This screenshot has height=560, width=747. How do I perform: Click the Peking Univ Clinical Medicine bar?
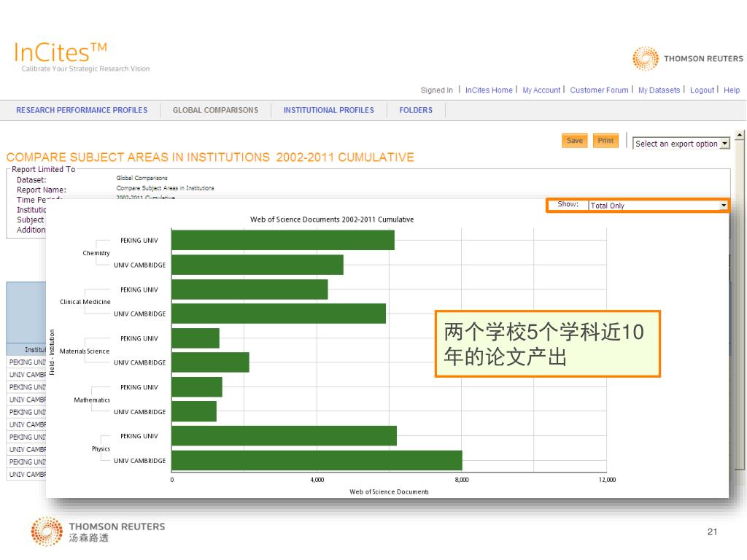(249, 289)
